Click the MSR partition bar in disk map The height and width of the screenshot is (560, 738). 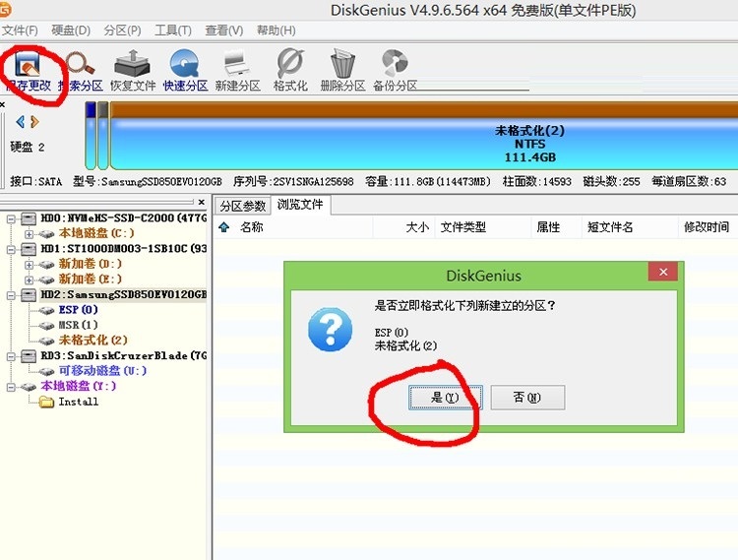(103, 136)
